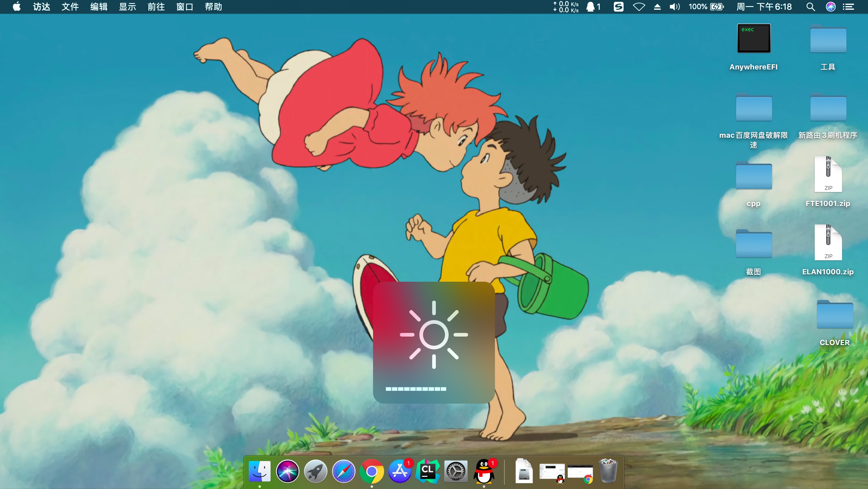Open Safari from the Dock
This screenshot has width=868, height=489.
click(x=343, y=472)
